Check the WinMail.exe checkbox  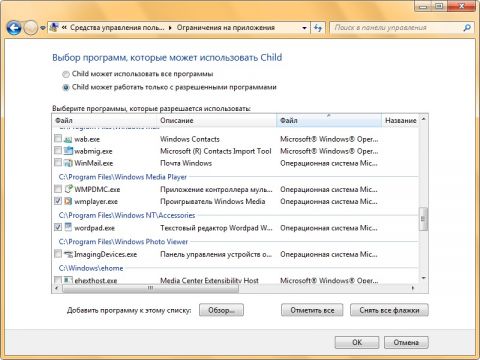point(58,162)
